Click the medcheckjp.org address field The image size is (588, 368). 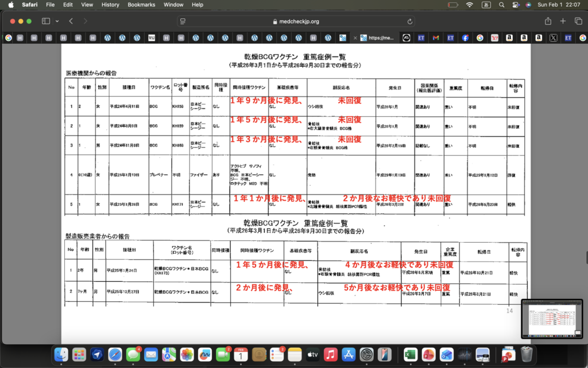click(296, 21)
